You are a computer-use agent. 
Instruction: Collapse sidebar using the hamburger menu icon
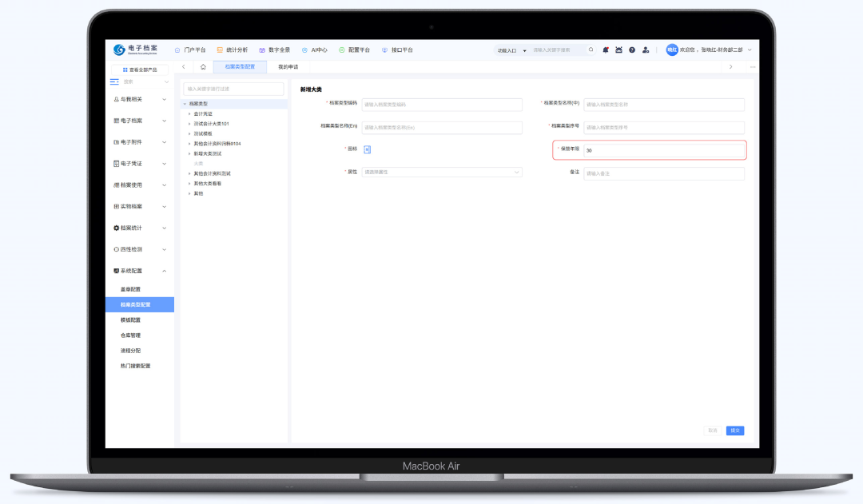(x=114, y=81)
